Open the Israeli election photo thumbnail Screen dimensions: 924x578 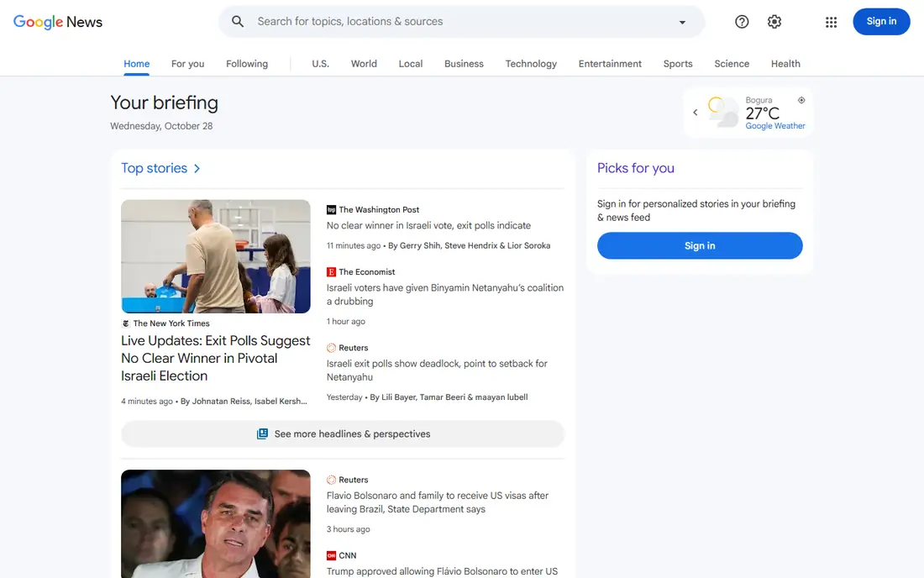(216, 256)
